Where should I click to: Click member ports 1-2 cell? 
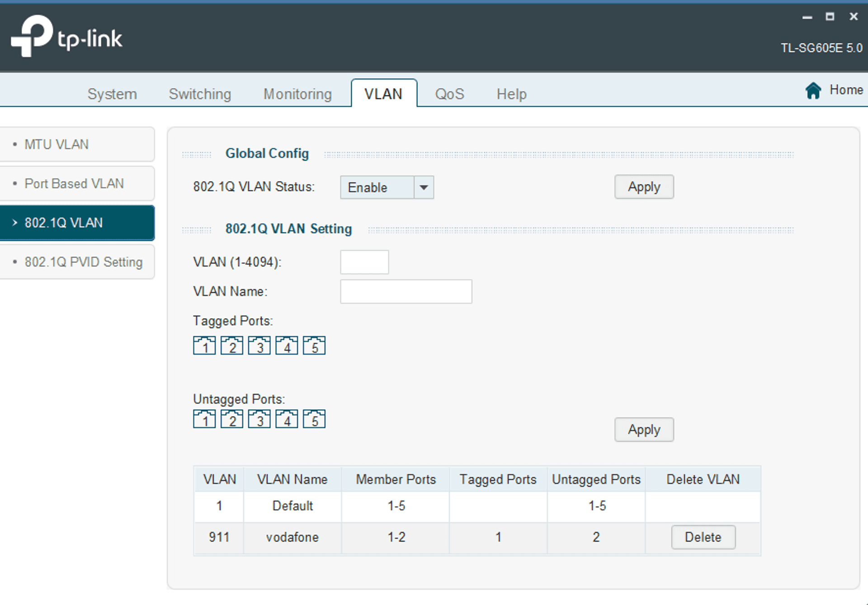pos(396,537)
